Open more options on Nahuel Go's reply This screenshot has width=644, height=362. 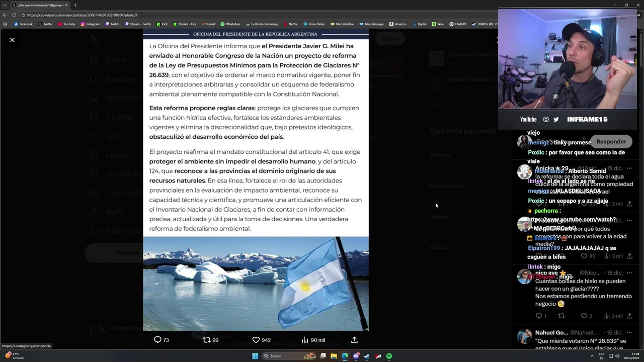tap(629, 333)
